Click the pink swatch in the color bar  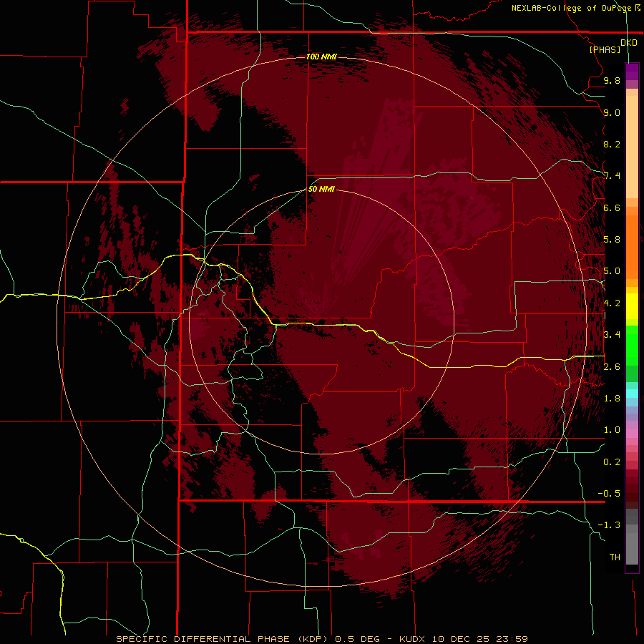(x=632, y=434)
